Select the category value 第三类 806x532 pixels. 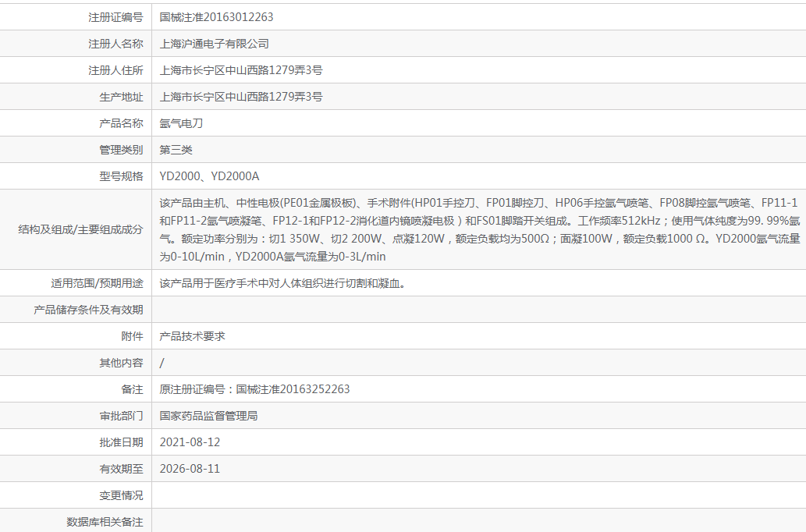[x=176, y=150]
